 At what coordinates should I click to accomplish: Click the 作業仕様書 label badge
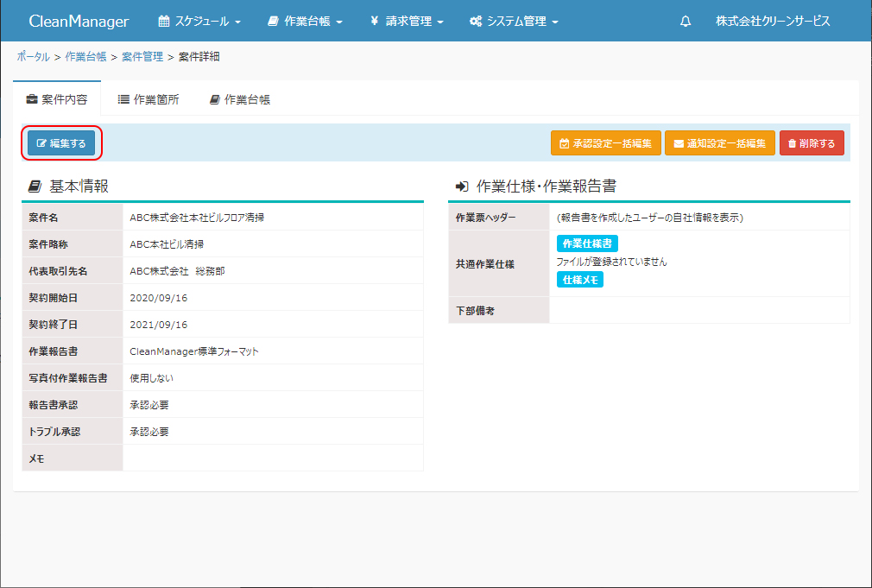tap(587, 244)
